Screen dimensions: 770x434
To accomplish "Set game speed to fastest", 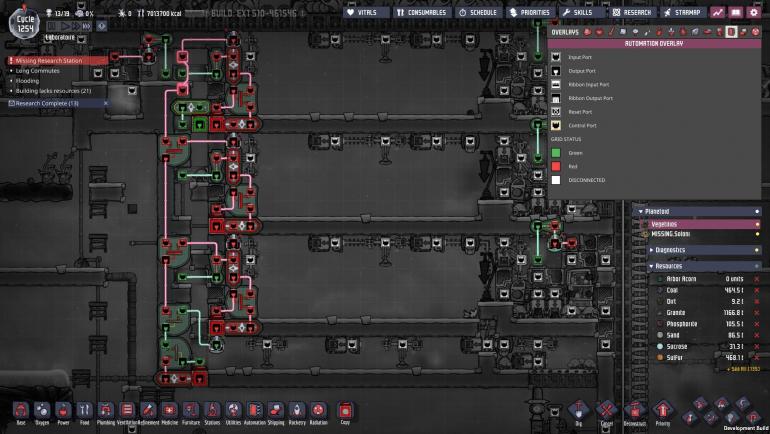I will 86,26.
